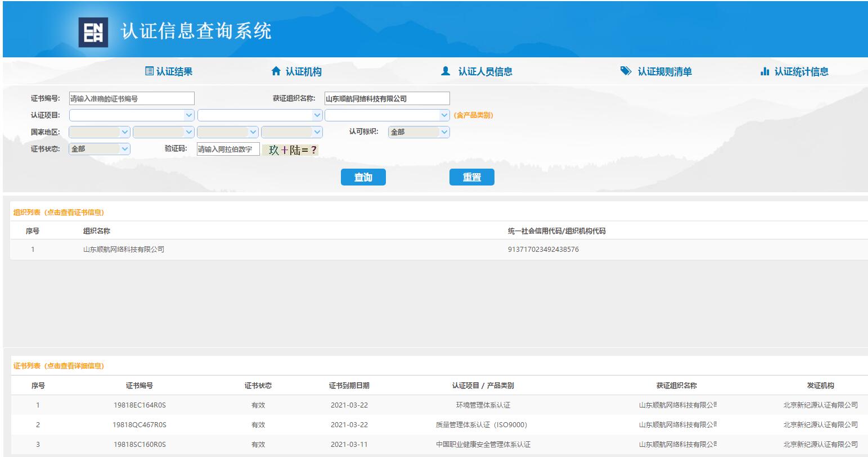Focus the 证书编号 input field
868x457 pixels.
pos(132,98)
